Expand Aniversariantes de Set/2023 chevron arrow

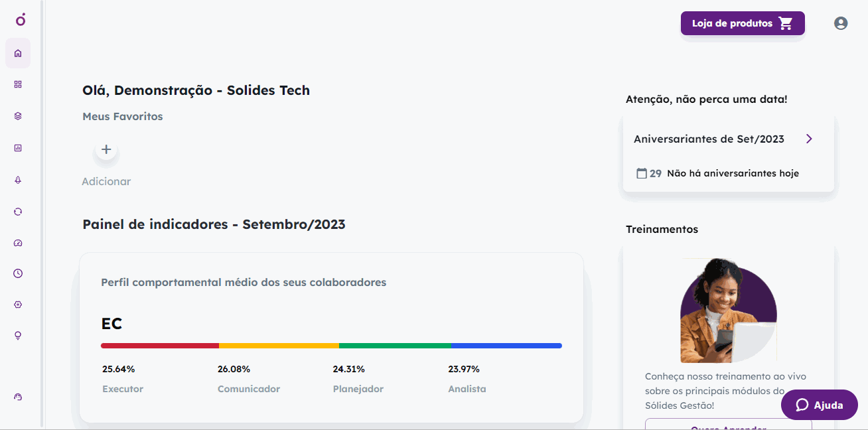809,139
